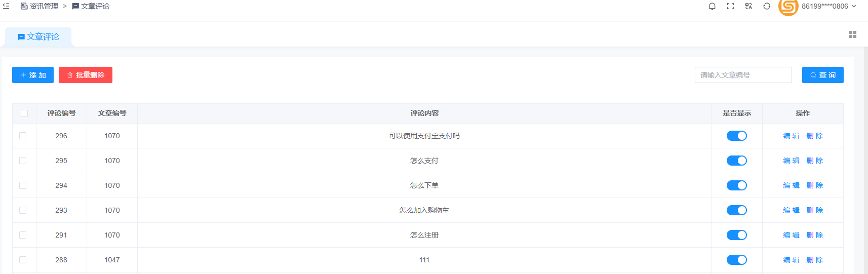Click the 添加 button
The width and height of the screenshot is (868, 274).
pos(33,75)
